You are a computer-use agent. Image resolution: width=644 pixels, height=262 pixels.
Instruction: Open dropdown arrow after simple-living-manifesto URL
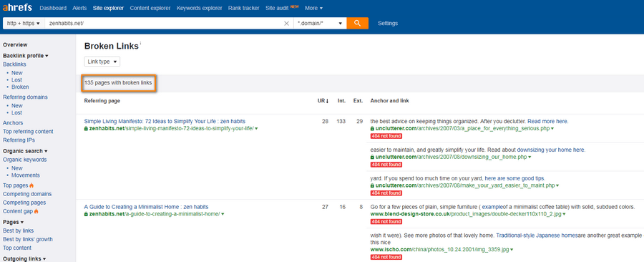point(256,129)
